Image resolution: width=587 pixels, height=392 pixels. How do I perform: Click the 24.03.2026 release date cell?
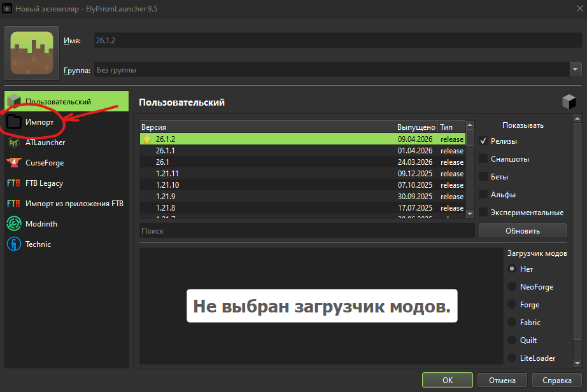click(x=415, y=162)
